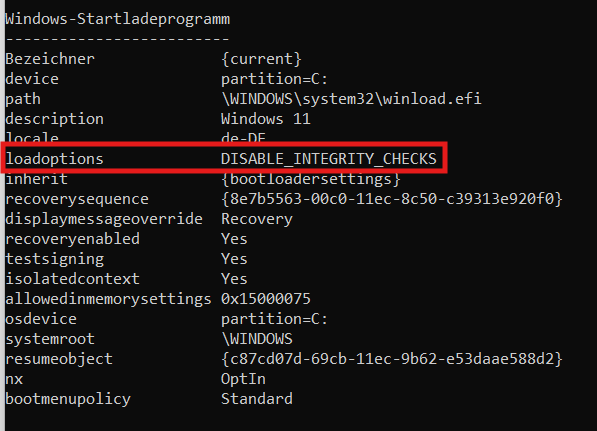
Task: Select the {current} Bezeichner value
Action: (x=262, y=59)
